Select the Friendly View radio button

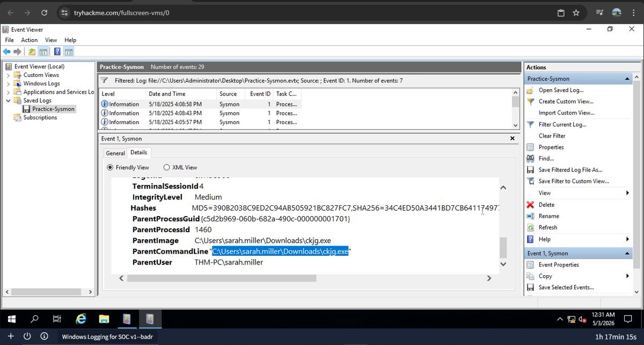pos(110,168)
